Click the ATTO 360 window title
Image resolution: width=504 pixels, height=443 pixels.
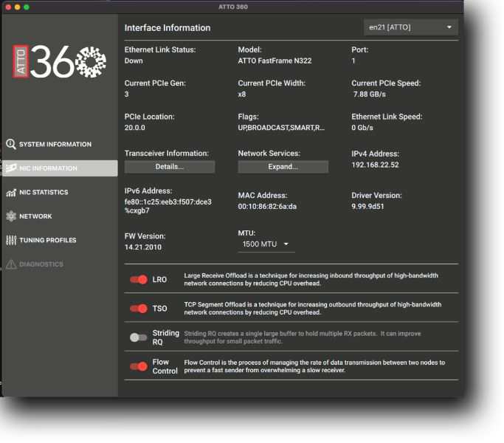pos(233,7)
